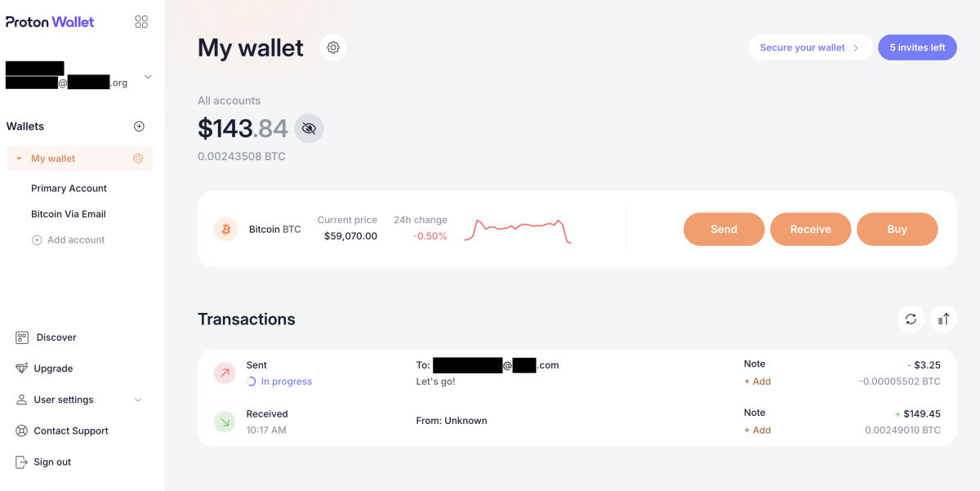
Task: Select the Bitcoin Via Email account
Action: [69, 214]
